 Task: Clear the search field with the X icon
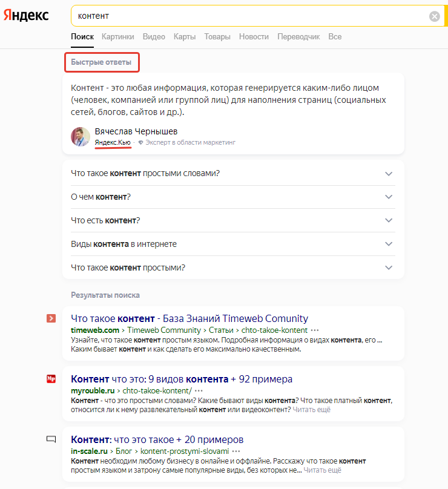[x=434, y=16]
